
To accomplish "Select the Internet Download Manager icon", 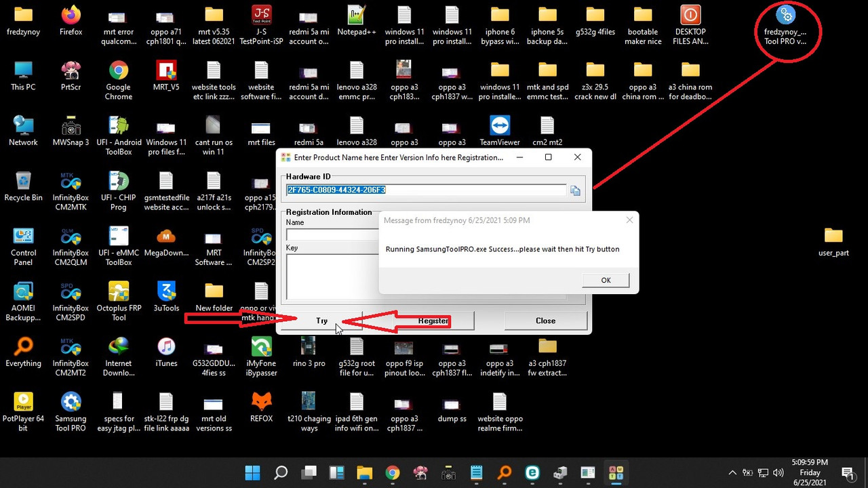I will (118, 357).
